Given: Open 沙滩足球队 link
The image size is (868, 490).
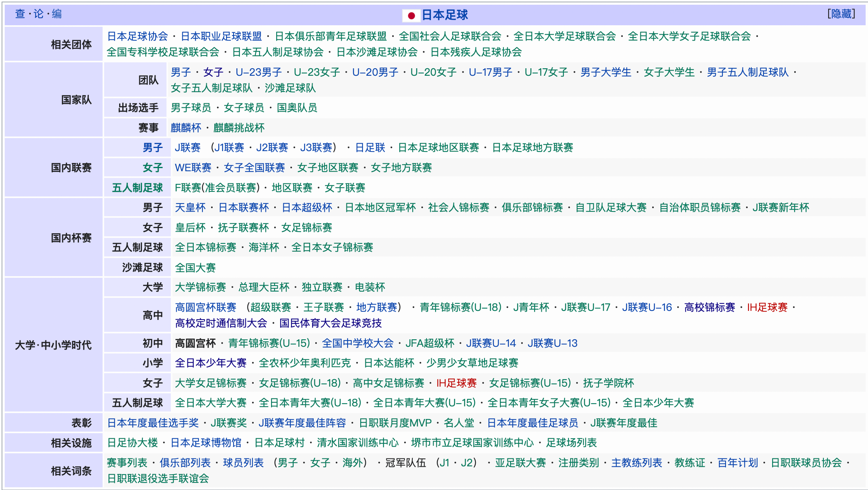Looking at the screenshot, I should pos(290,88).
